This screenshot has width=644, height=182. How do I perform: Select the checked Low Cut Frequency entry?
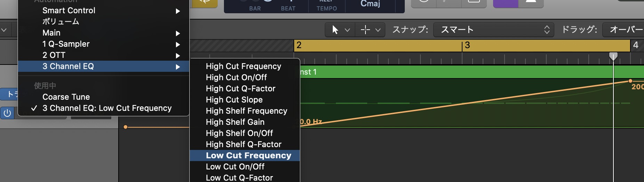(x=107, y=108)
